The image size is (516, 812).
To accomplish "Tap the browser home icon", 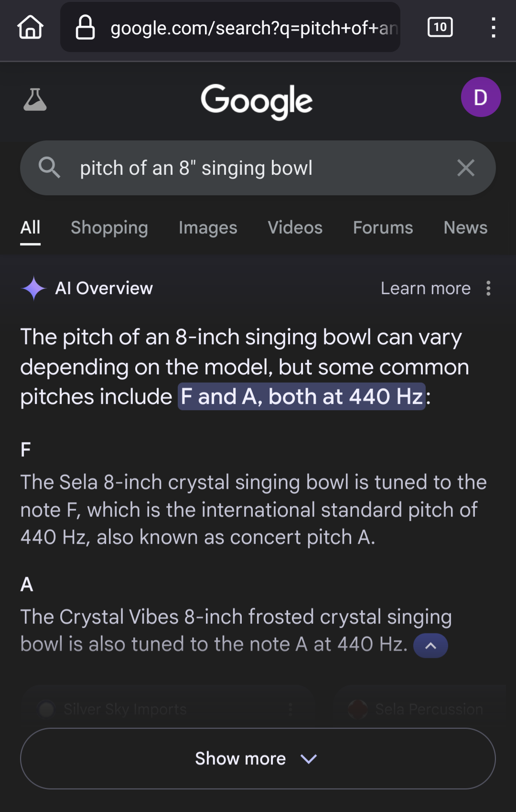I will click(x=30, y=27).
